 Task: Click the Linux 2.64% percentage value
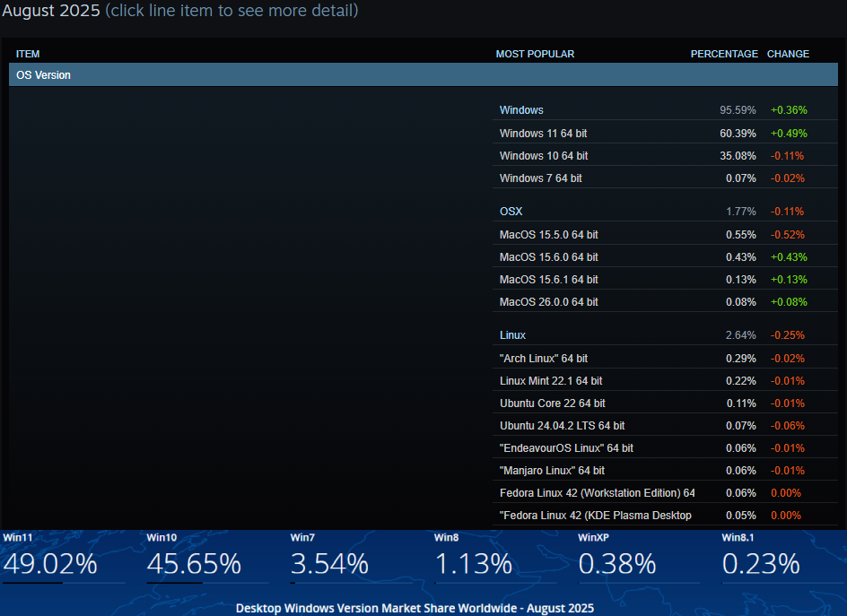[x=740, y=335]
